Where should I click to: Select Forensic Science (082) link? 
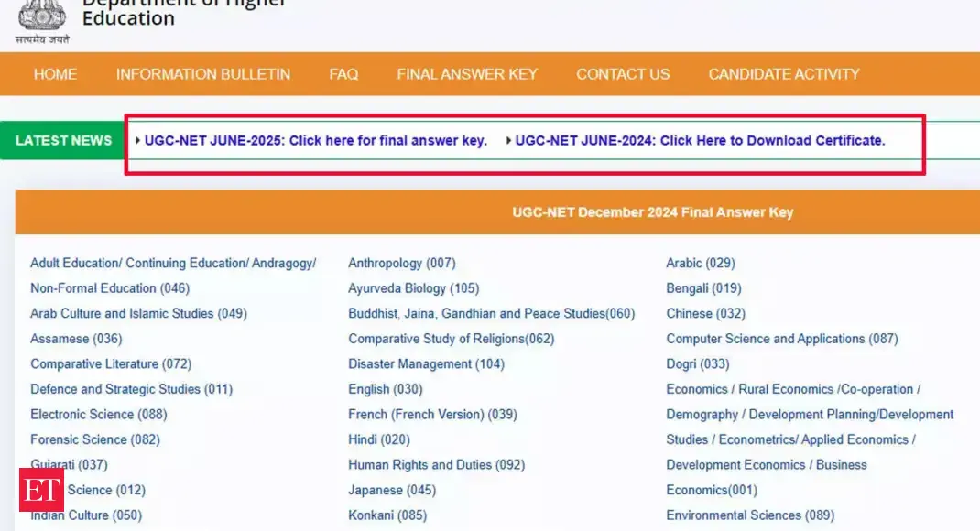[94, 439]
